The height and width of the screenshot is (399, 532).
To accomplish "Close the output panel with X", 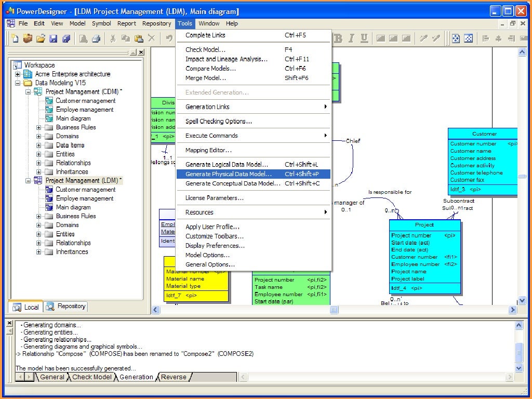I will (9, 323).
